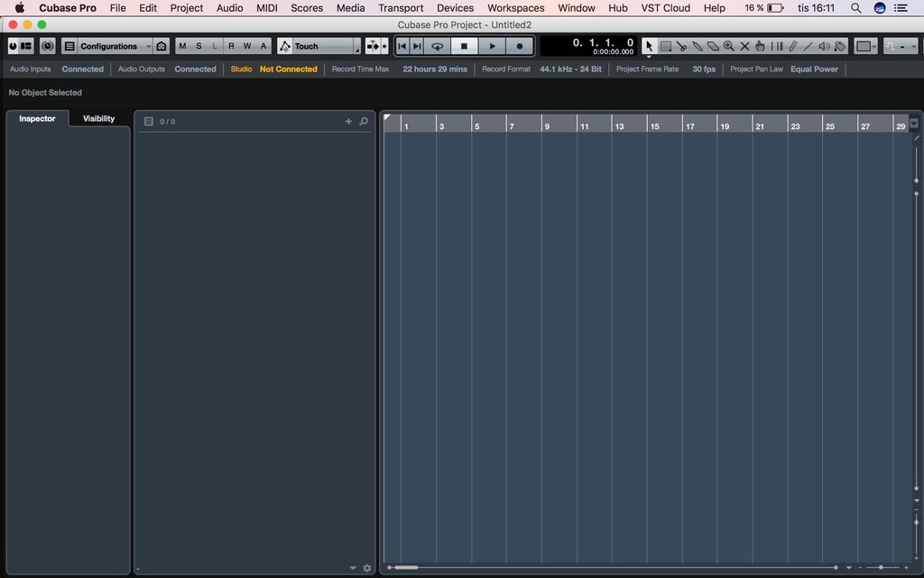Click the horizontal zoom slider handle
924x578 pixels.
(881, 567)
